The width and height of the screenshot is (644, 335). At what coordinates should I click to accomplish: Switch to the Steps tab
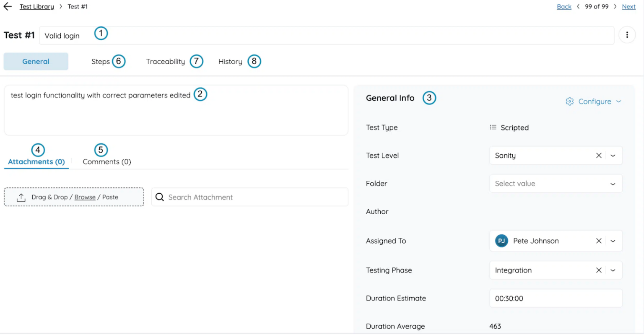pos(101,62)
